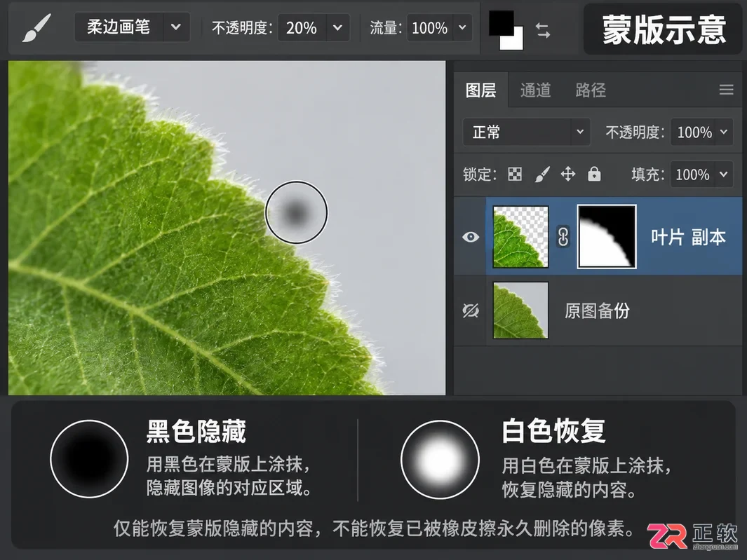Open the layers panel hamburger menu
747x560 pixels.
726,90
